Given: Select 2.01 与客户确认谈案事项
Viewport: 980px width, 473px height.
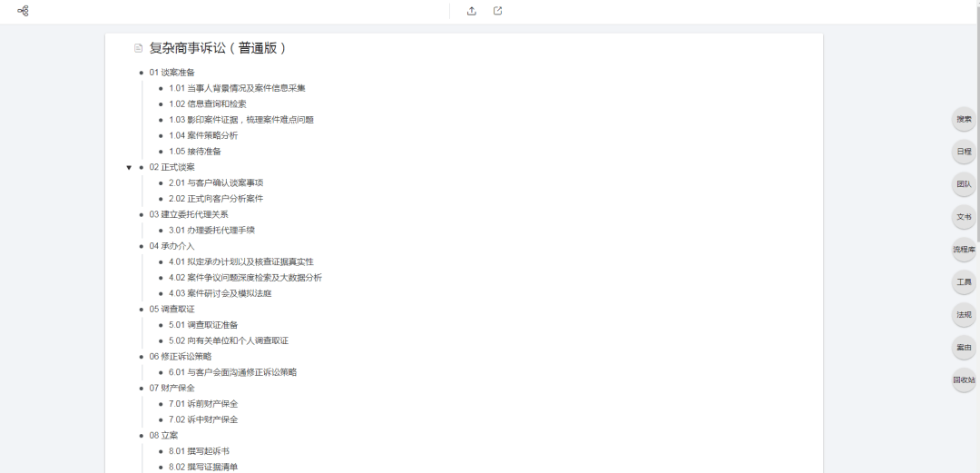Looking at the screenshot, I should [216, 182].
